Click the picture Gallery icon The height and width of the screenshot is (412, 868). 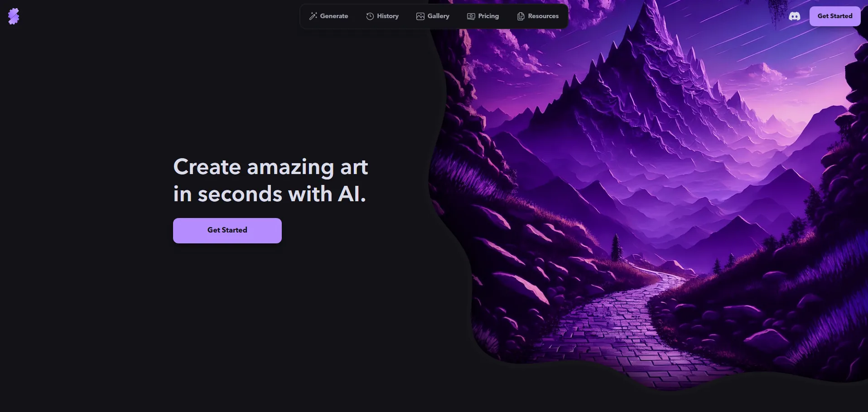(x=420, y=16)
